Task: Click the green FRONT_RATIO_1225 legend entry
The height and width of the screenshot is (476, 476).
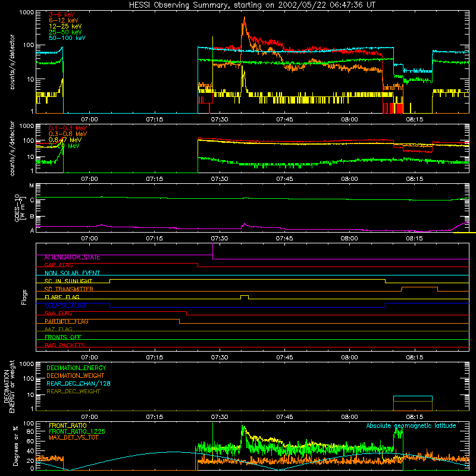Action: pos(77,431)
